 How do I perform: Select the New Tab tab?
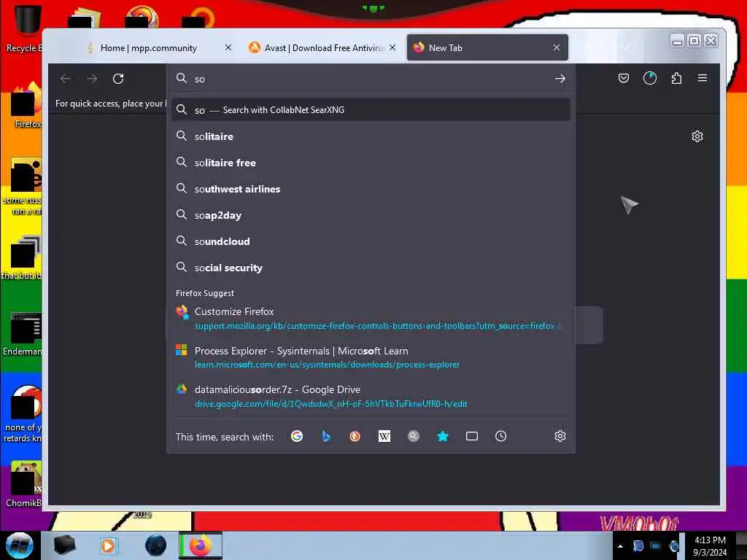pyautogui.click(x=487, y=47)
